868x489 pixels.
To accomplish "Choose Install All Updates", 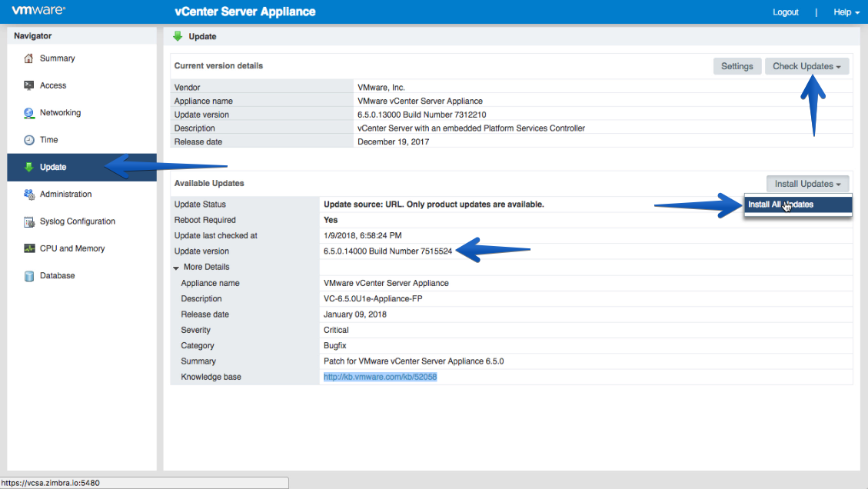I will [798, 205].
